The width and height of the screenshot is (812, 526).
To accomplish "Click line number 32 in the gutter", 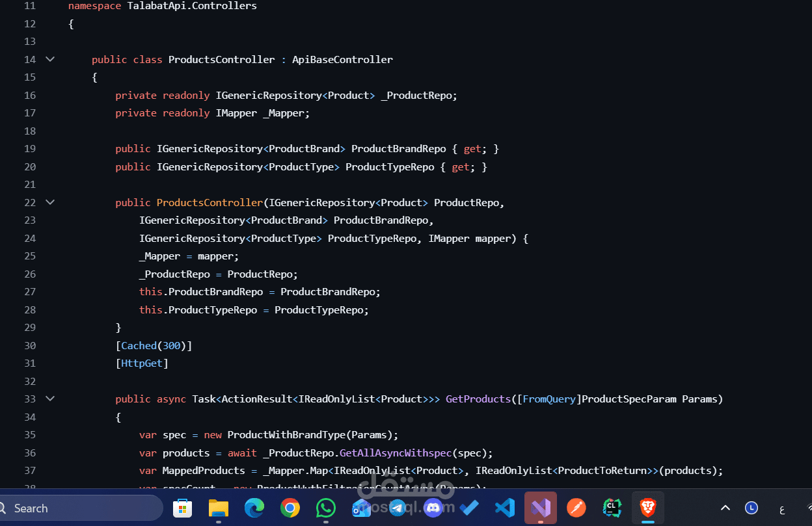I will (x=29, y=381).
